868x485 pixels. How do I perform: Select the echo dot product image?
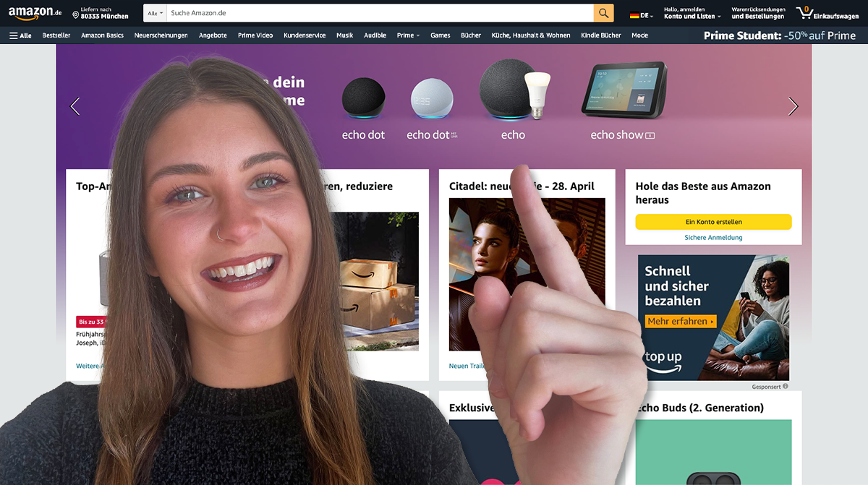[363, 99]
